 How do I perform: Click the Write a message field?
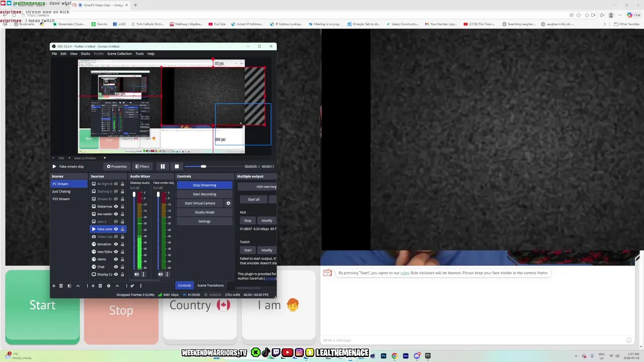[x=473, y=340]
